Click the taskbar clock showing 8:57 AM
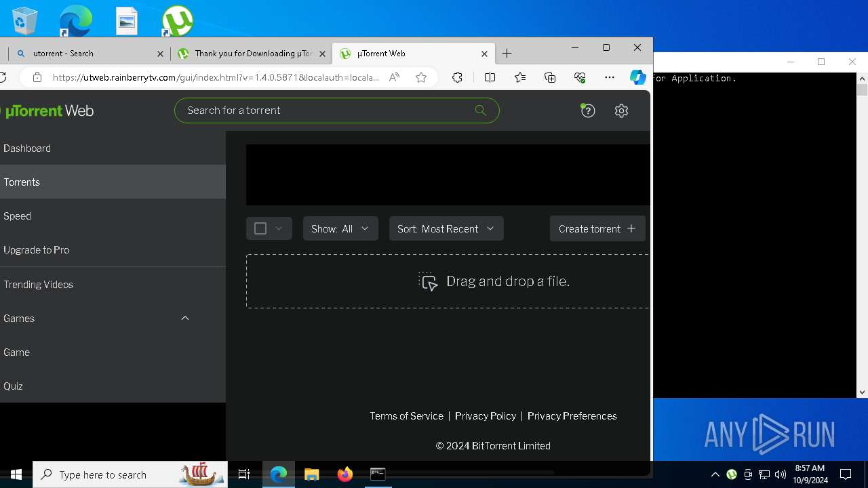 (810, 474)
